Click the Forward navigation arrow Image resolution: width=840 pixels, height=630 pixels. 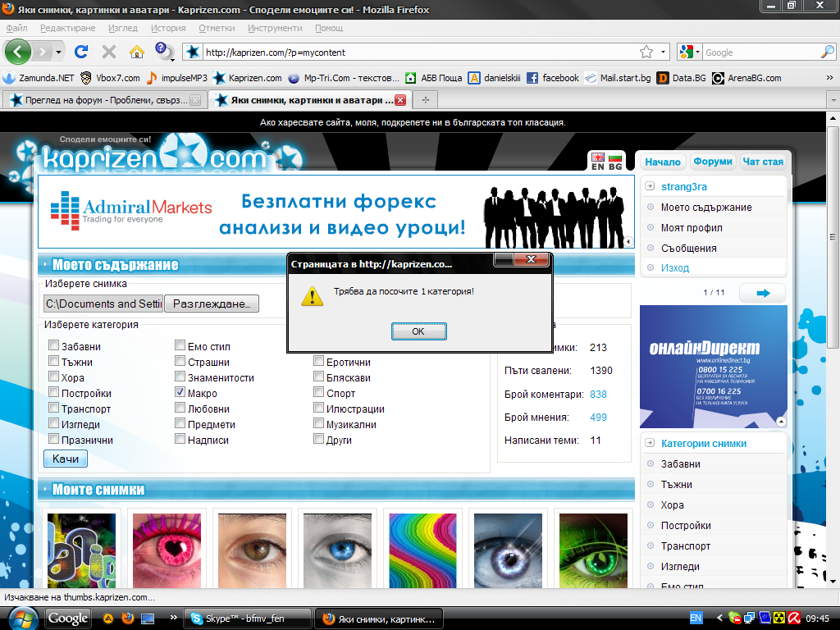point(42,52)
